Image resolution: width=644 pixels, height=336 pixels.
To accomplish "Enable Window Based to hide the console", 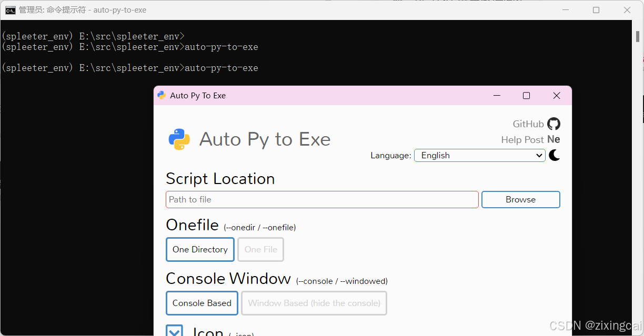I will tap(314, 303).
